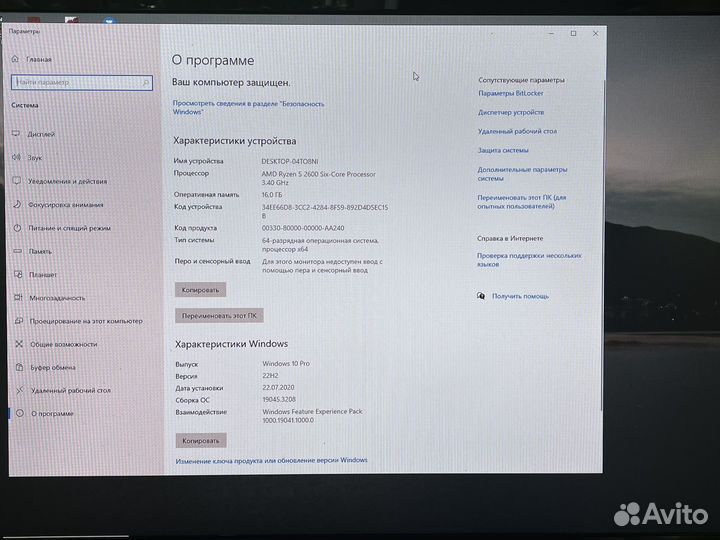Screen dimensions: 720x540
Task: Select the Уведомления и действия icon
Action: (x=17, y=180)
